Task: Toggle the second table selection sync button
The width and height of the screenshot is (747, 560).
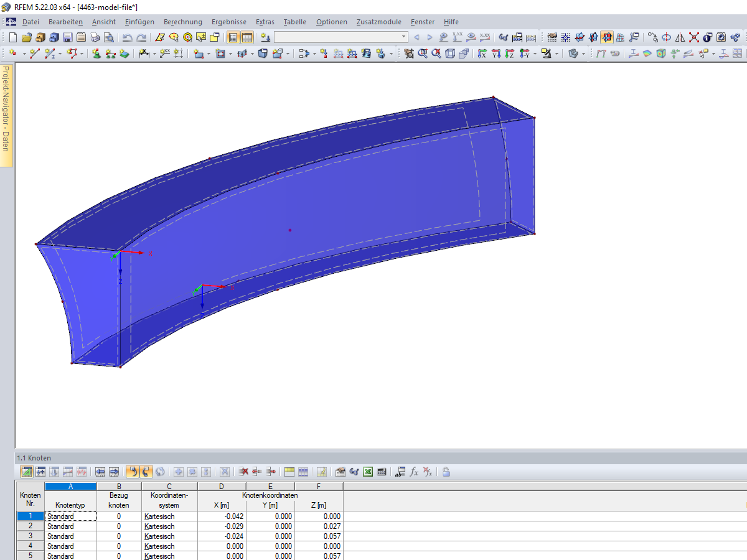Action: coord(146,472)
